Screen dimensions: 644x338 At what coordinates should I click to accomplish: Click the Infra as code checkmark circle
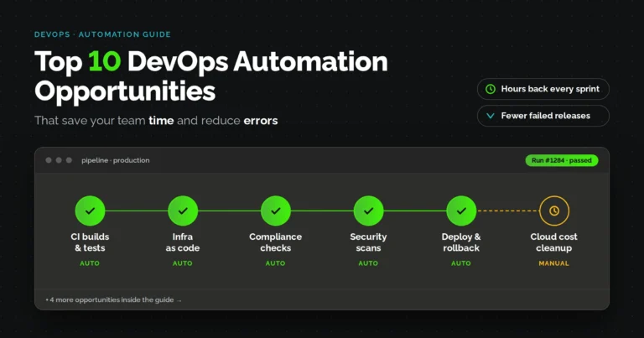[x=183, y=211]
